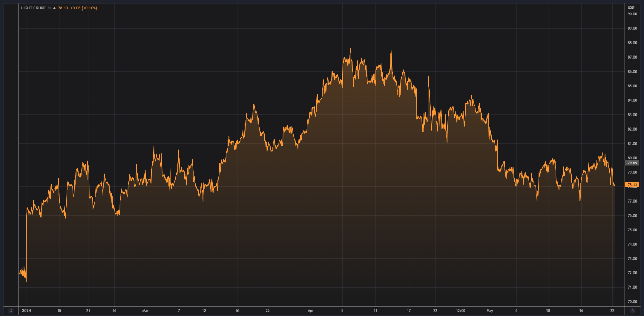The width and height of the screenshot is (644, 316).
Task: Open the USD currency label on price axis
Action: coord(631,7)
